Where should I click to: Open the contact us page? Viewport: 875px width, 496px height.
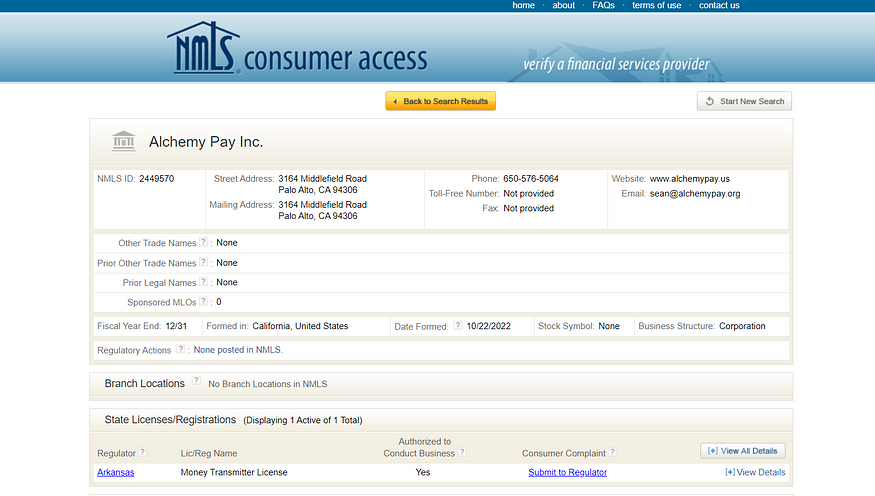719,5
